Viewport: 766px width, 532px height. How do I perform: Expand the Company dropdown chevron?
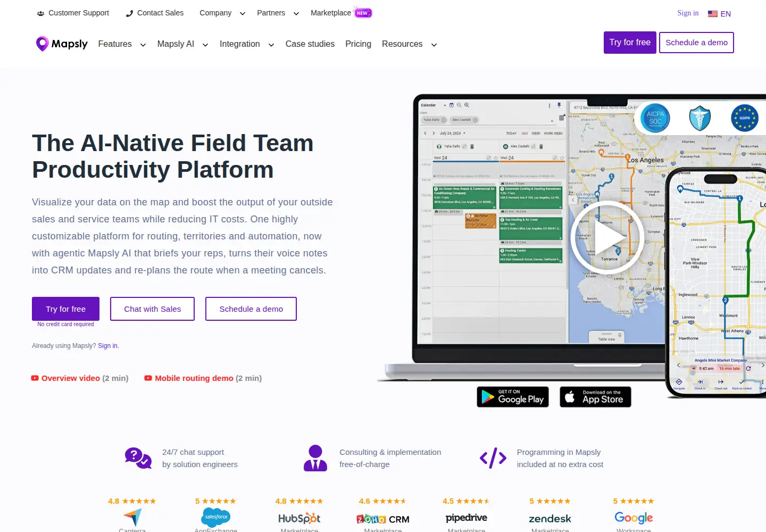pos(243,14)
